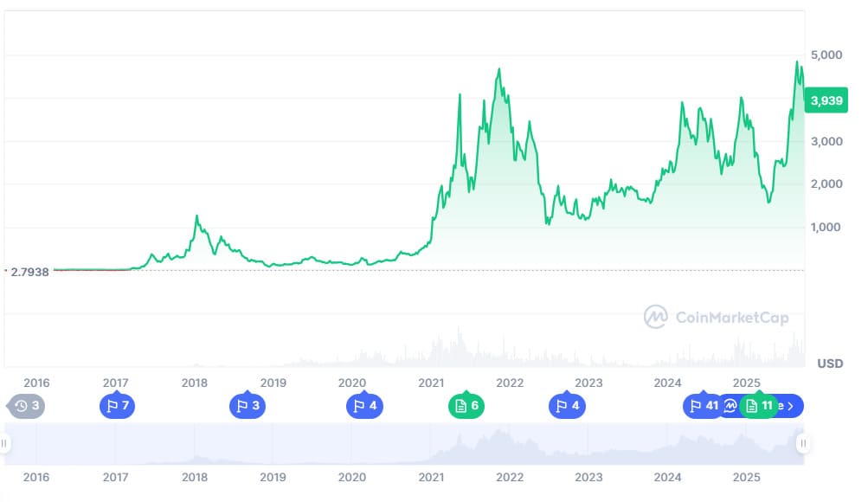
Task: Open the 2017 flag event marker labeled 7
Action: 118,406
